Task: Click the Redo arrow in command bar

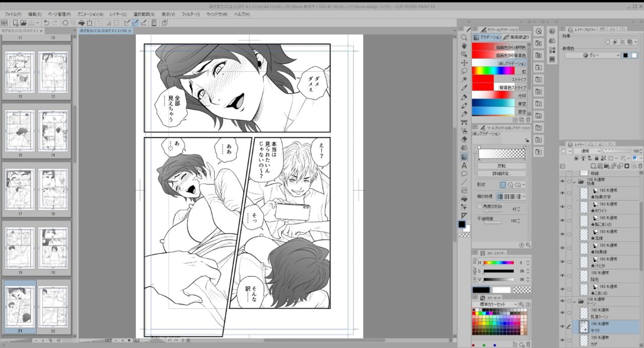Action: pos(54,23)
